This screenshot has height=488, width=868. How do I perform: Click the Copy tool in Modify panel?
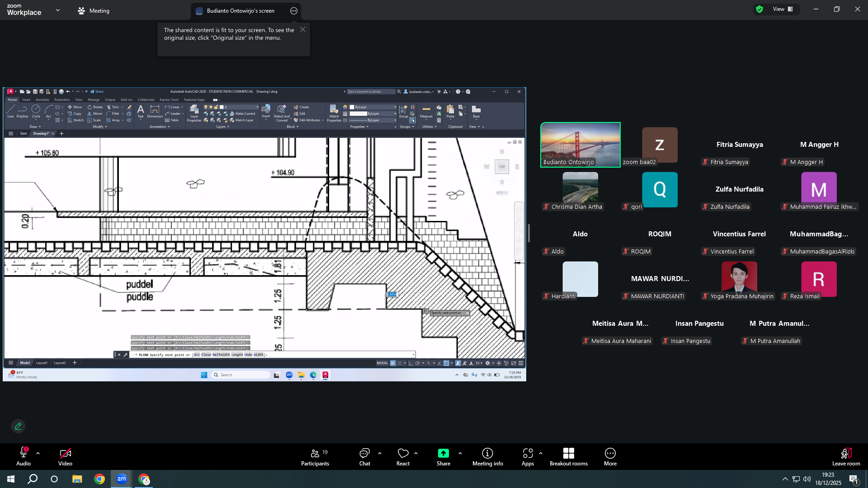tap(75, 113)
